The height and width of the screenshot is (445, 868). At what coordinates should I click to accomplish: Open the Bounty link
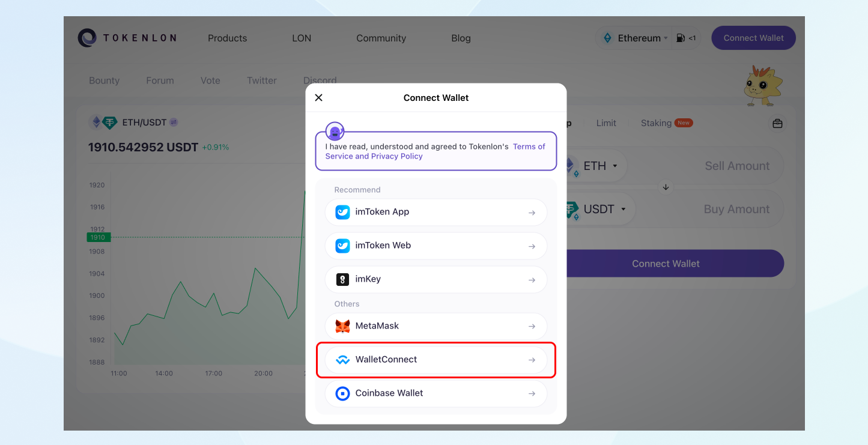(104, 80)
